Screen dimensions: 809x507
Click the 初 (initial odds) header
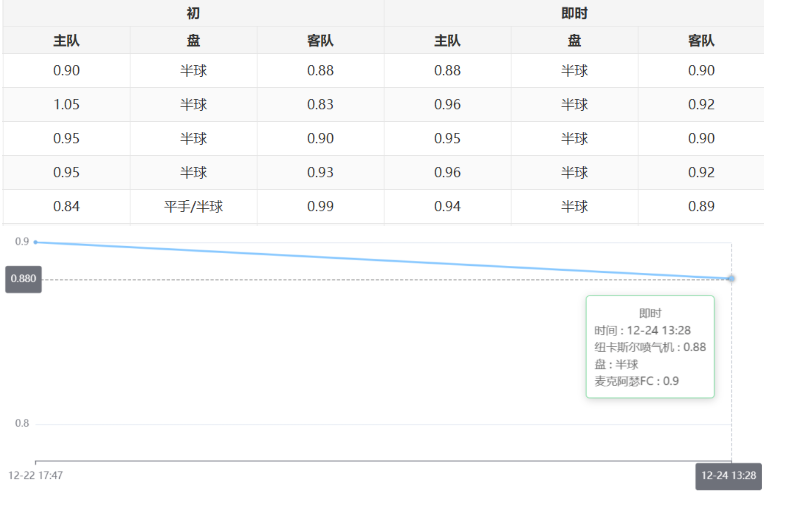(193, 13)
